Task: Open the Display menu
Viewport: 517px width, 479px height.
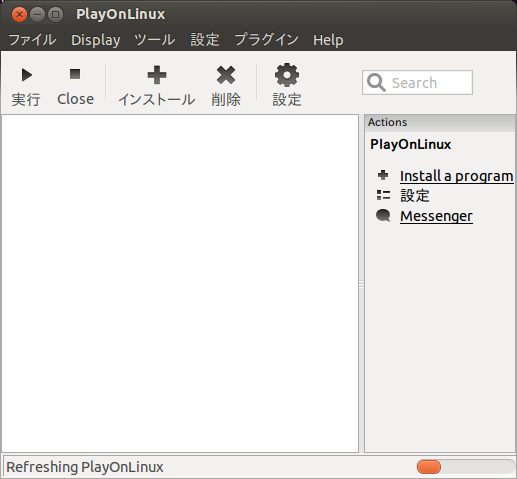Action: 96,40
